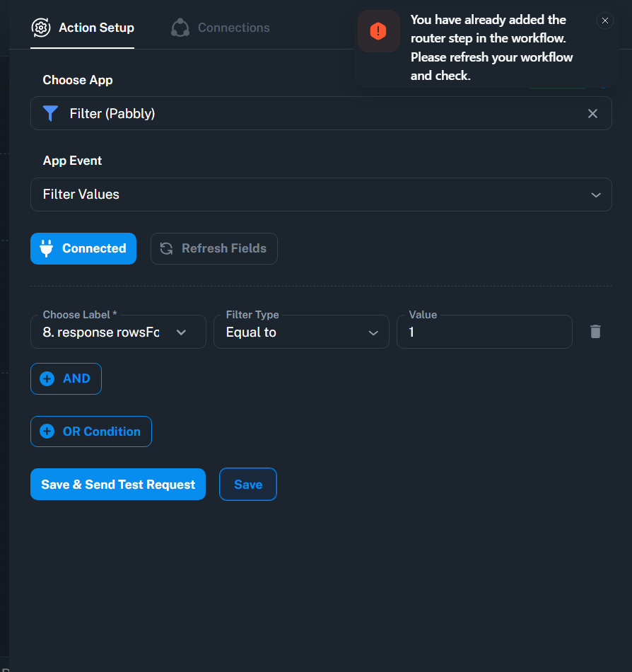Click the plus icon on OR Condition

(47, 431)
